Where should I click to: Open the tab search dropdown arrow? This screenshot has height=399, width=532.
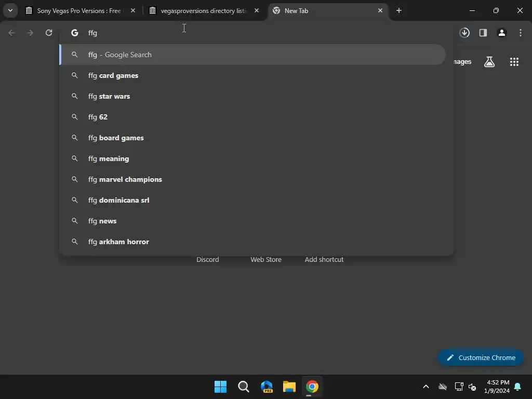(10, 10)
